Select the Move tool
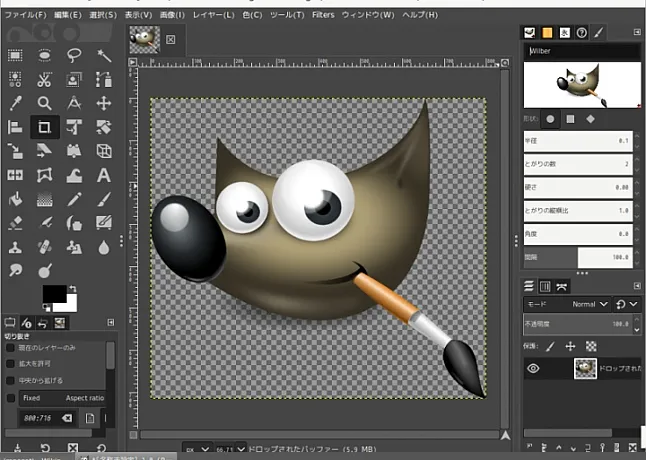This screenshot has width=646, height=460. [x=103, y=103]
